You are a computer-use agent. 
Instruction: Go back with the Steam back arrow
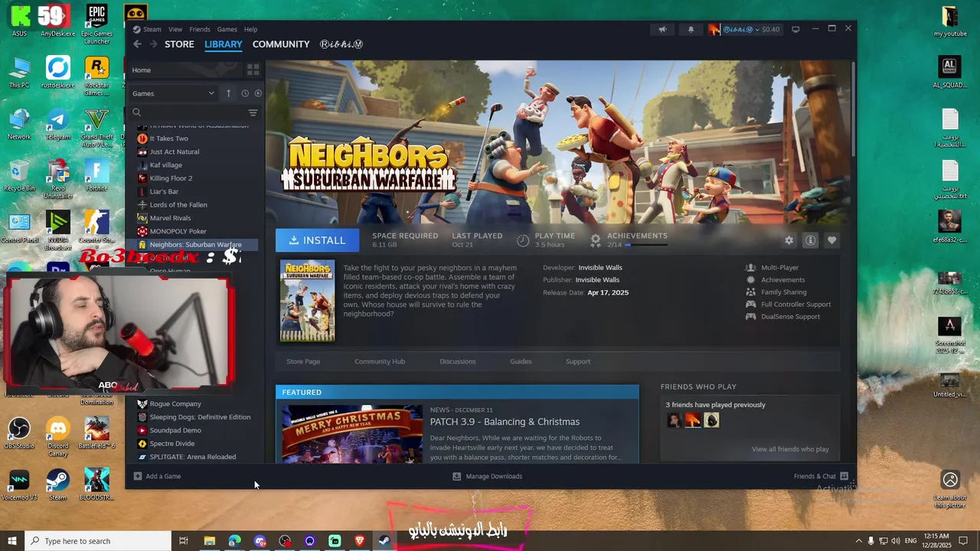(x=137, y=44)
